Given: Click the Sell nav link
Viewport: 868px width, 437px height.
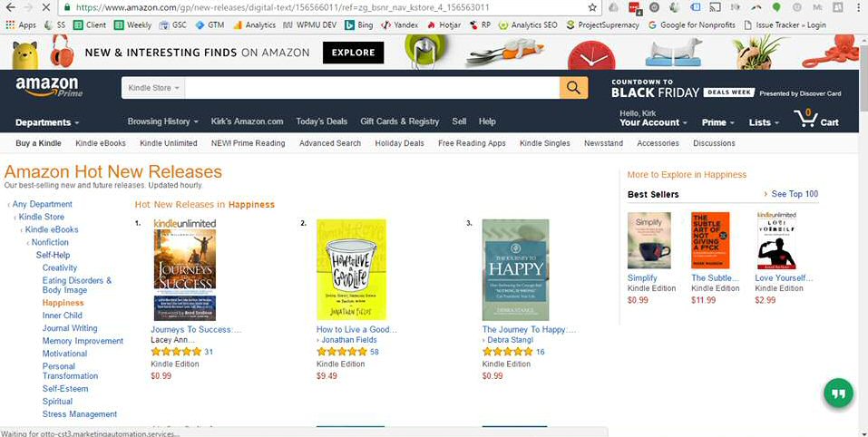Looking at the screenshot, I should [459, 121].
